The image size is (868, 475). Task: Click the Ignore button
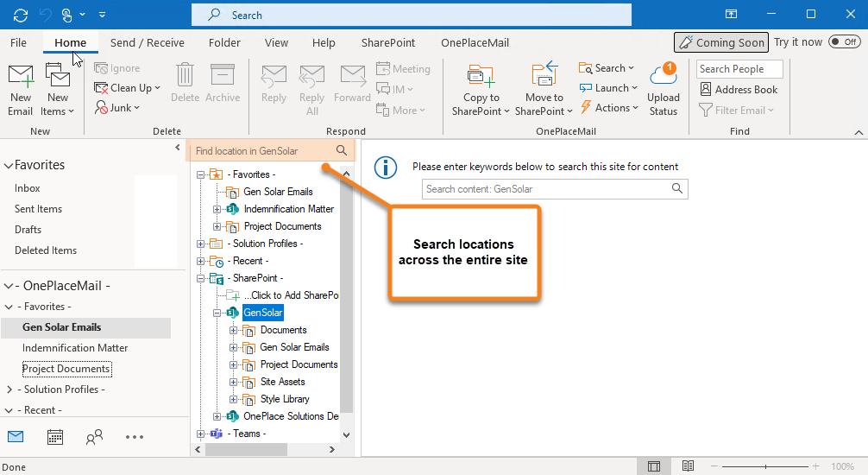point(116,68)
